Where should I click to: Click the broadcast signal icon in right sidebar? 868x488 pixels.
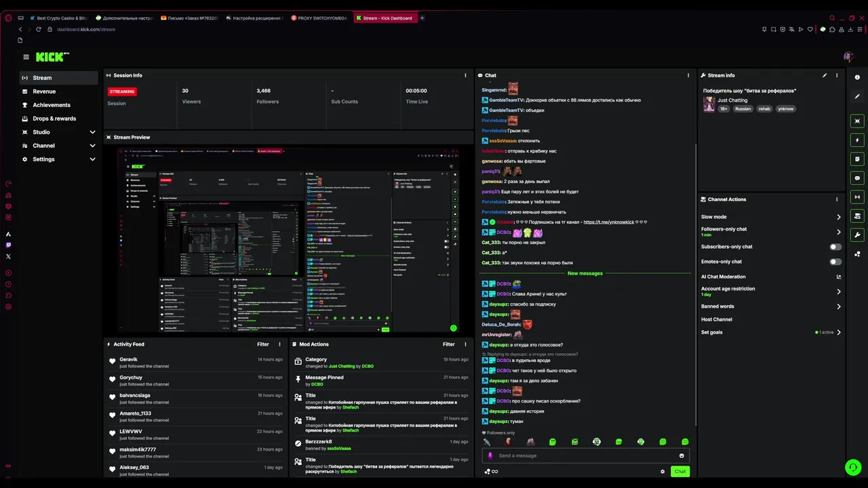857,197
